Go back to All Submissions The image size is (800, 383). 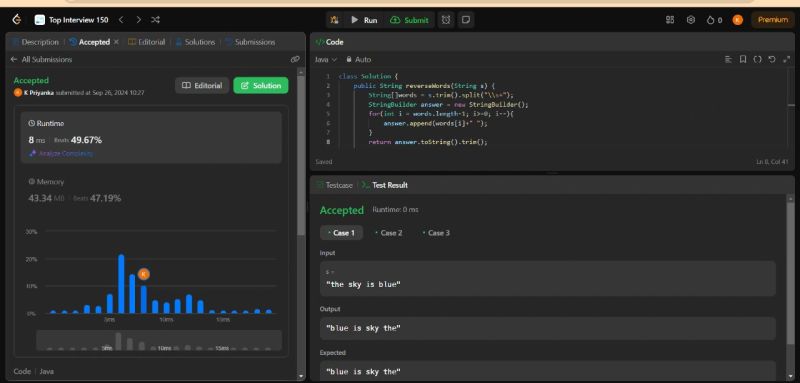click(x=41, y=59)
